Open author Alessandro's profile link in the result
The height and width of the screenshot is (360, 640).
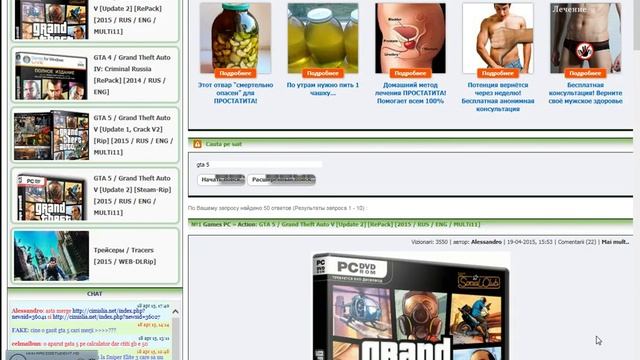tap(486, 242)
